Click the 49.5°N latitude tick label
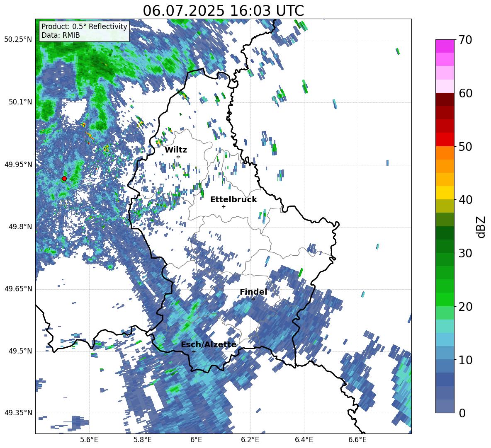The width and height of the screenshot is (491, 448). [x=21, y=351]
